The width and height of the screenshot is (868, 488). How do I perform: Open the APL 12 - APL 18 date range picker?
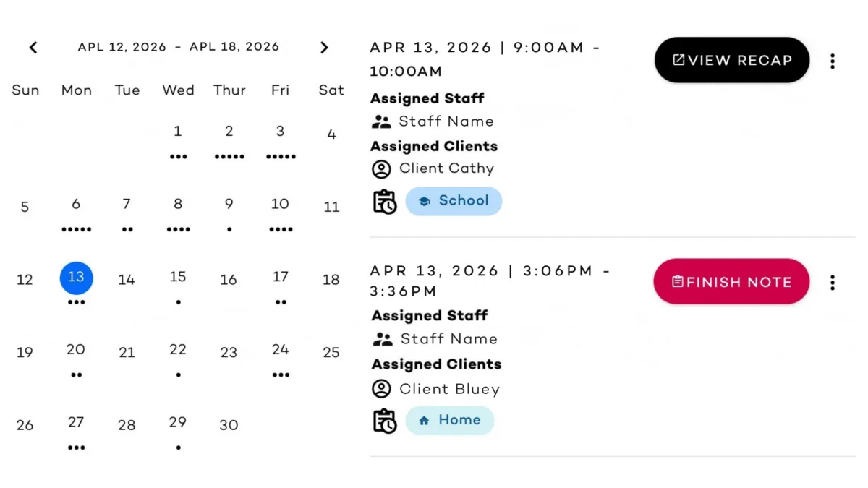[x=178, y=46]
